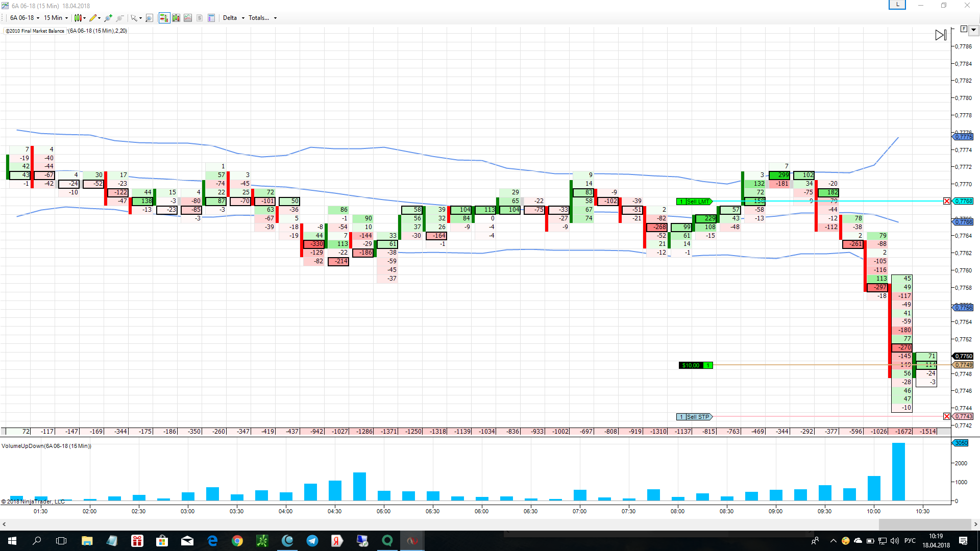Cancel the Sell STP order with X
Screen dimensions: 980x551
tap(947, 417)
